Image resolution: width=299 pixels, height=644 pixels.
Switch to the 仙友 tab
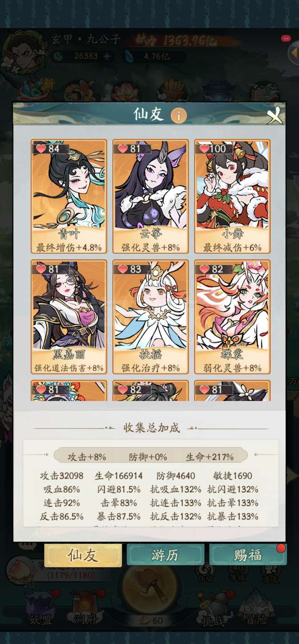[83, 555]
